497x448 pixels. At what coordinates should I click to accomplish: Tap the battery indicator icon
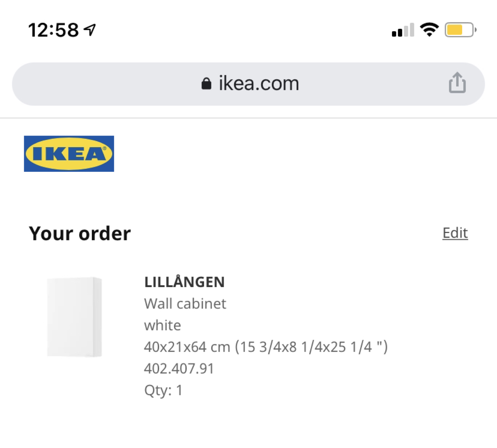(461, 30)
